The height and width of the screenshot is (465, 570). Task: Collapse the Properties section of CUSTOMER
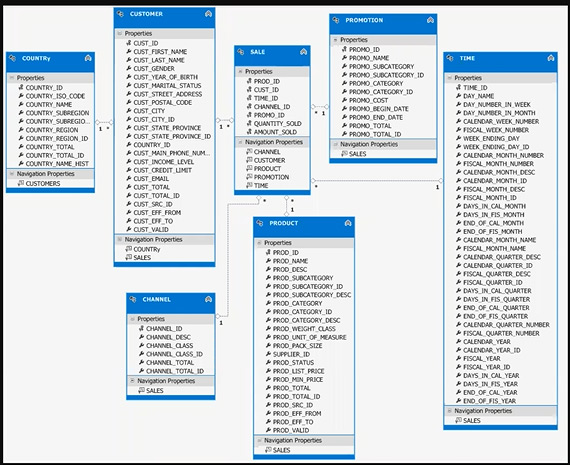coord(120,33)
